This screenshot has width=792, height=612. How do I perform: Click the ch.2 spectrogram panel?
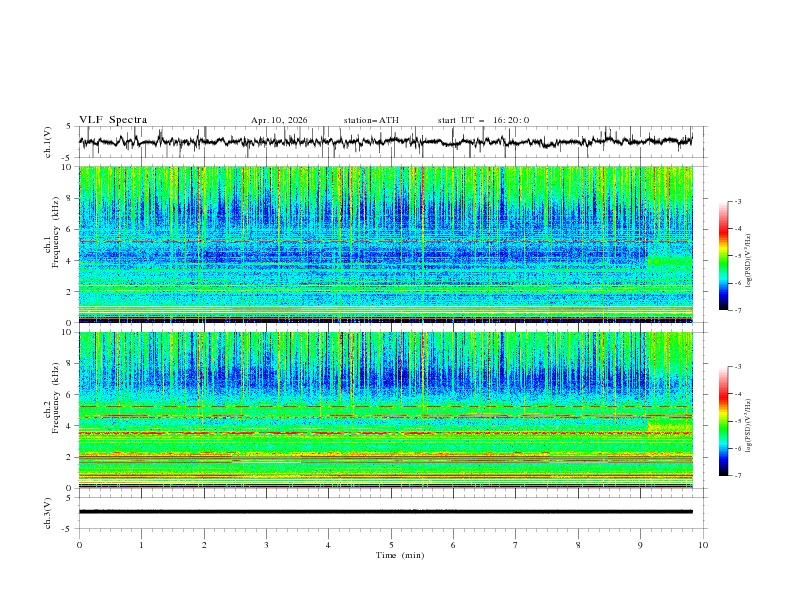[x=386, y=410]
